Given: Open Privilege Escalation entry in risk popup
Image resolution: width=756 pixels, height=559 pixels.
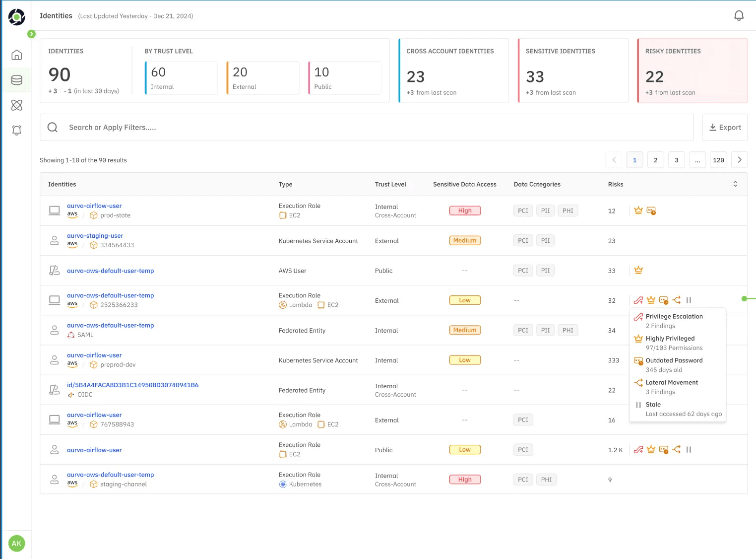Looking at the screenshot, I should tap(674, 317).
